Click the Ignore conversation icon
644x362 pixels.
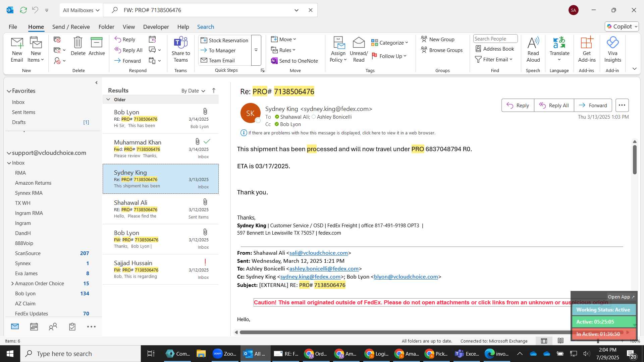click(57, 40)
